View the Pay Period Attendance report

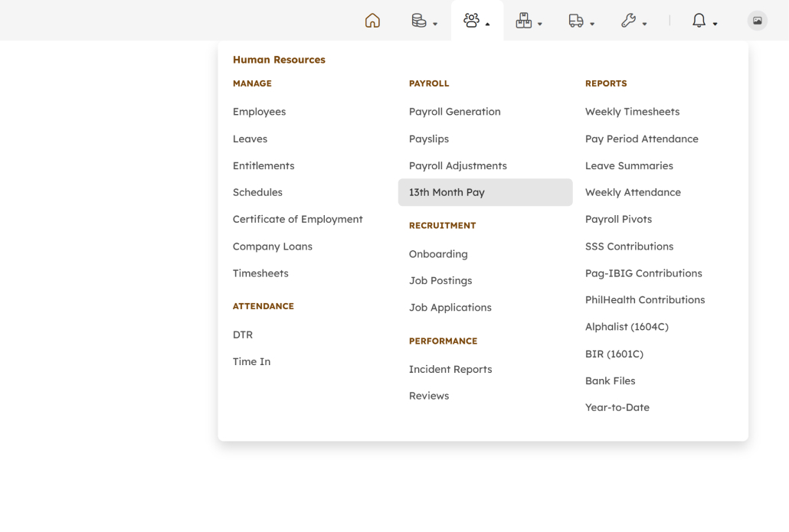[x=642, y=139]
